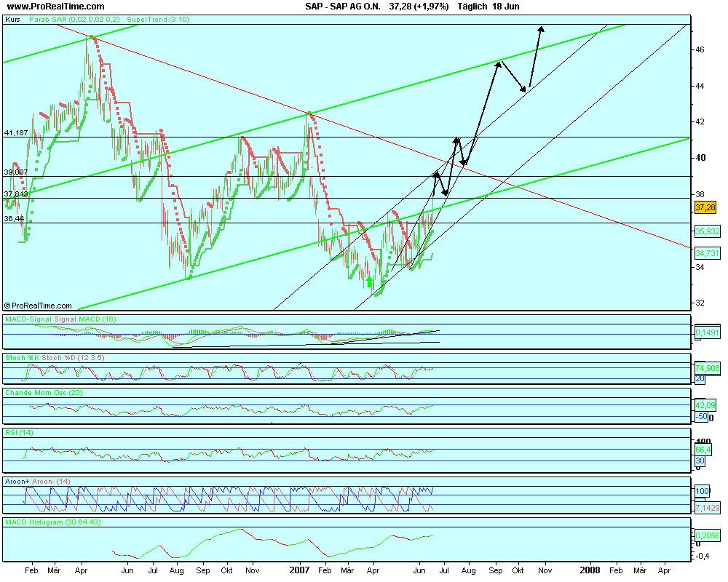Select the 36,44 horizontal level label
The height and width of the screenshot is (582, 728).
coord(15,218)
